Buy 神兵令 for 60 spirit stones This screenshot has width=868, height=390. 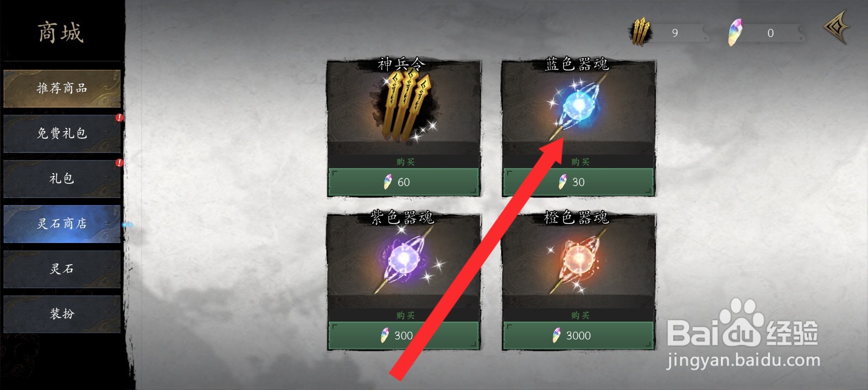pos(404,182)
